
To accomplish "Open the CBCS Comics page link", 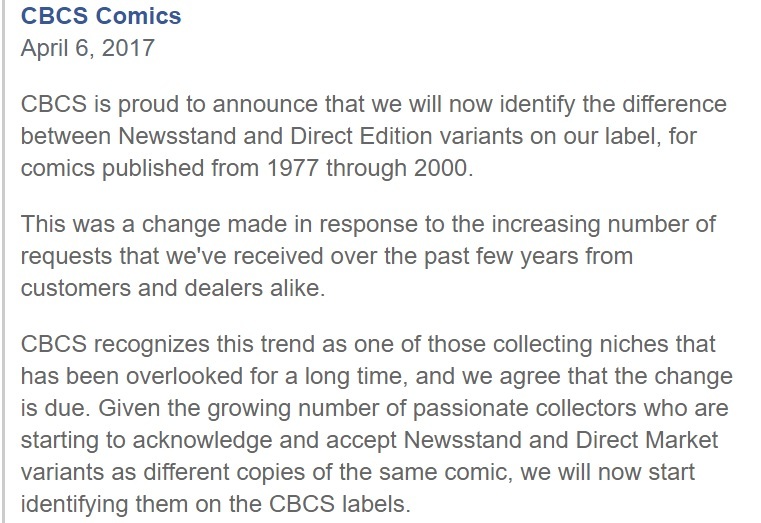I will point(101,16).
